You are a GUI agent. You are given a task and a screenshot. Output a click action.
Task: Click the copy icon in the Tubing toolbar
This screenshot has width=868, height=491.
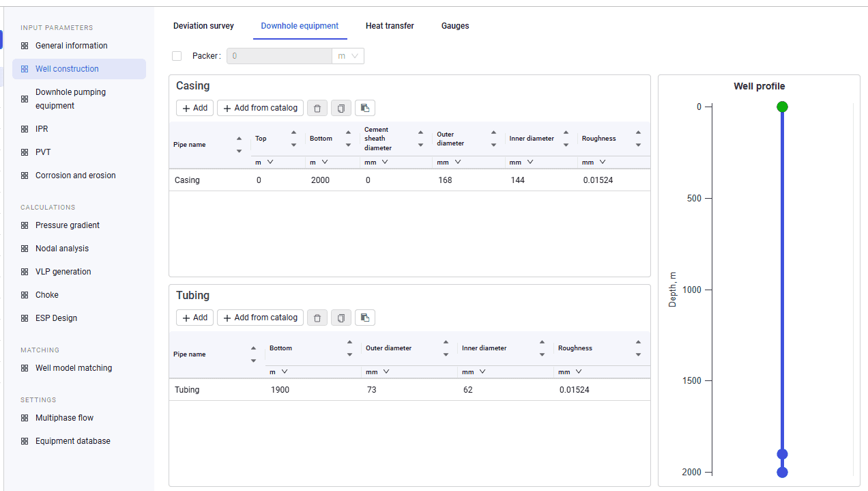coord(341,318)
